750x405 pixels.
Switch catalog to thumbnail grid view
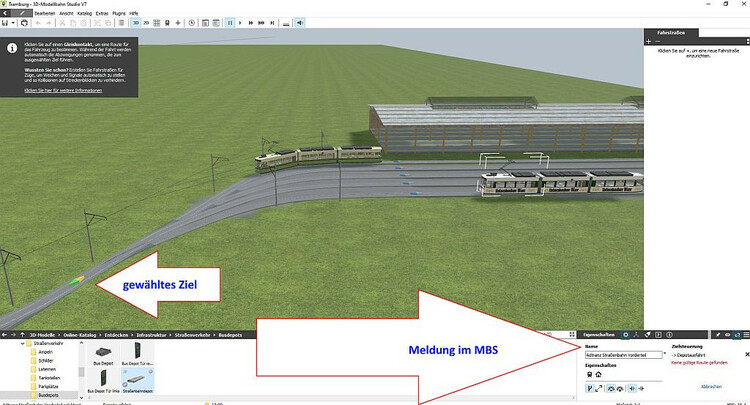572,335
